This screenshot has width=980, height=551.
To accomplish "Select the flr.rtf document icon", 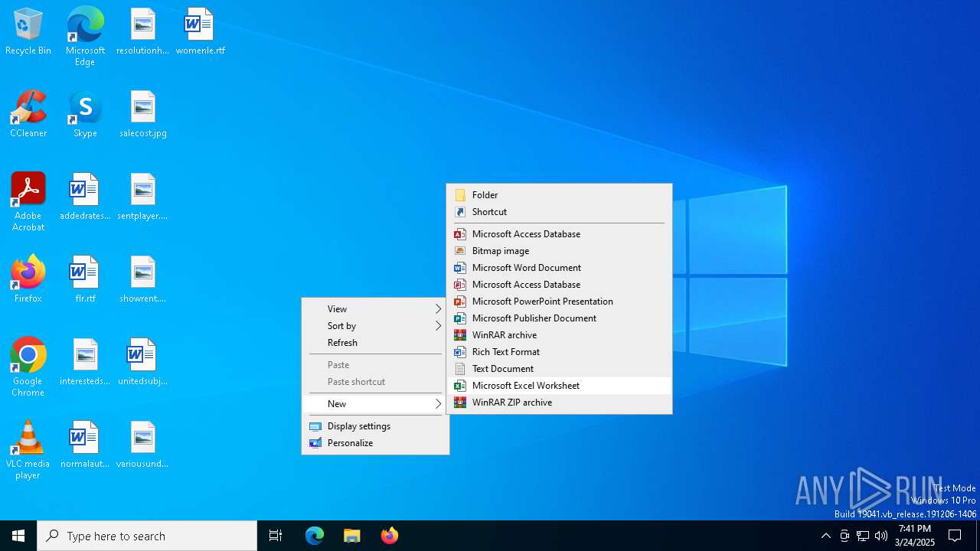I will [x=85, y=280].
